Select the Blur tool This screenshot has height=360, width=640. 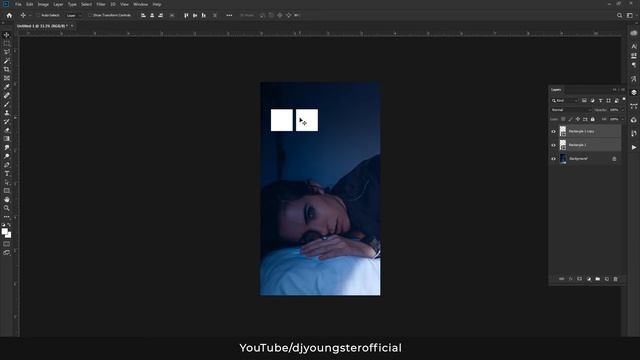pyautogui.click(x=7, y=147)
